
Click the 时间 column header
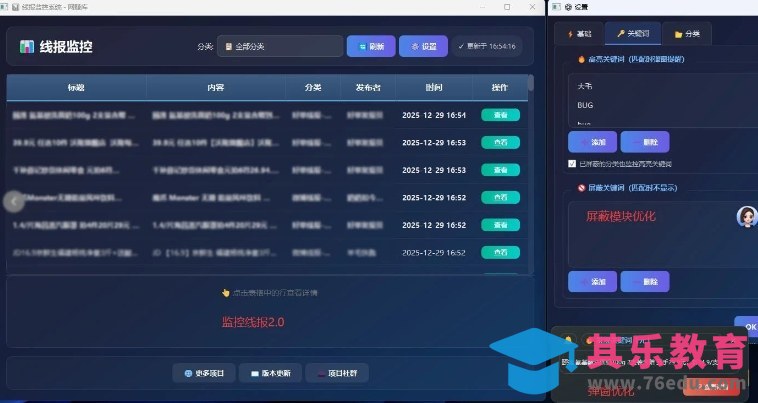pyautogui.click(x=434, y=87)
